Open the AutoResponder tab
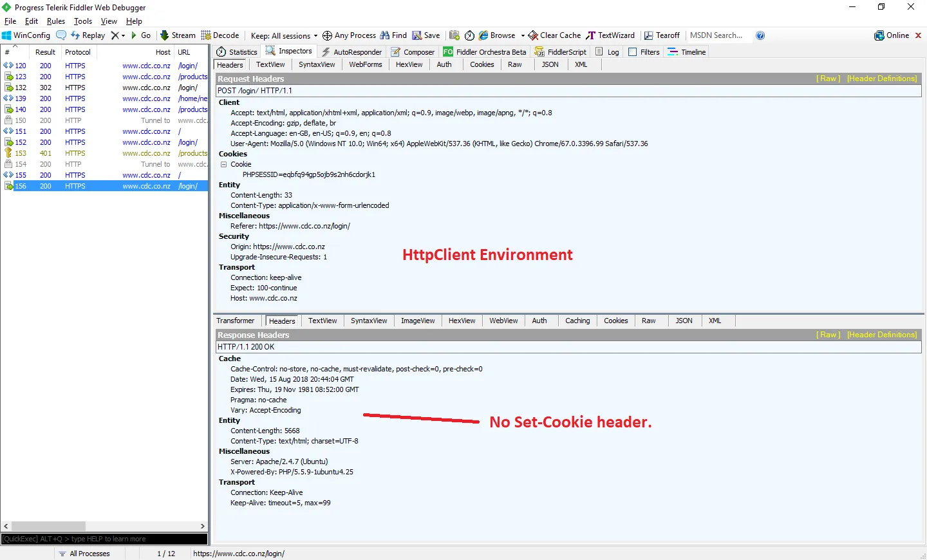 click(x=351, y=52)
